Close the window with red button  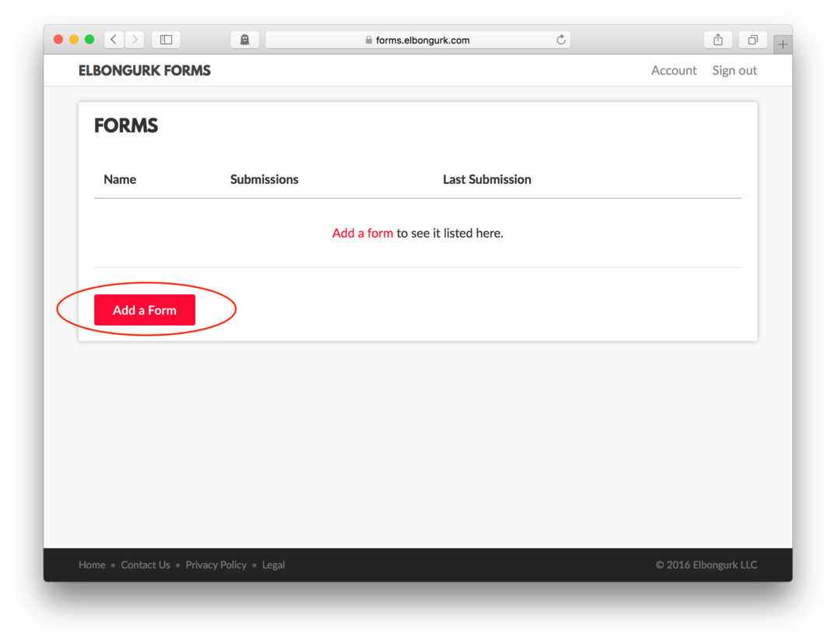58,40
